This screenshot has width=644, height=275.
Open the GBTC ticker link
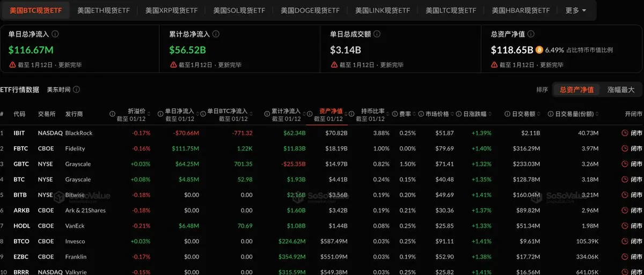20,164
